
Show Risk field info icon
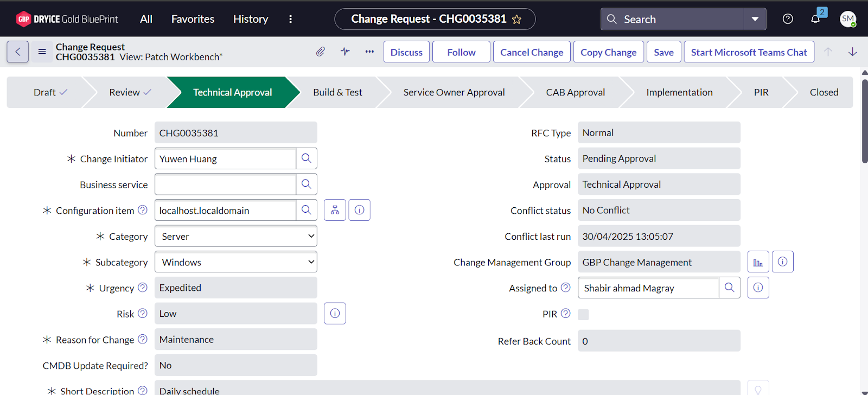335,314
